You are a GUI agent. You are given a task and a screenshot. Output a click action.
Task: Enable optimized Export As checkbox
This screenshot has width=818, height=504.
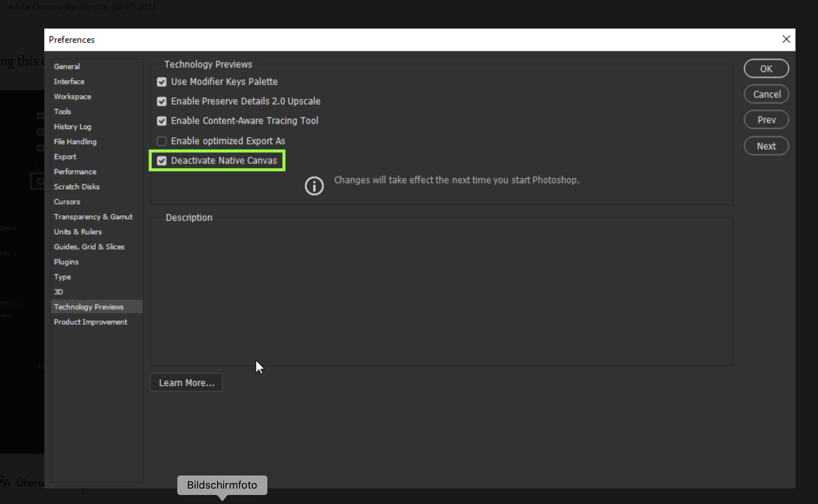click(x=161, y=141)
